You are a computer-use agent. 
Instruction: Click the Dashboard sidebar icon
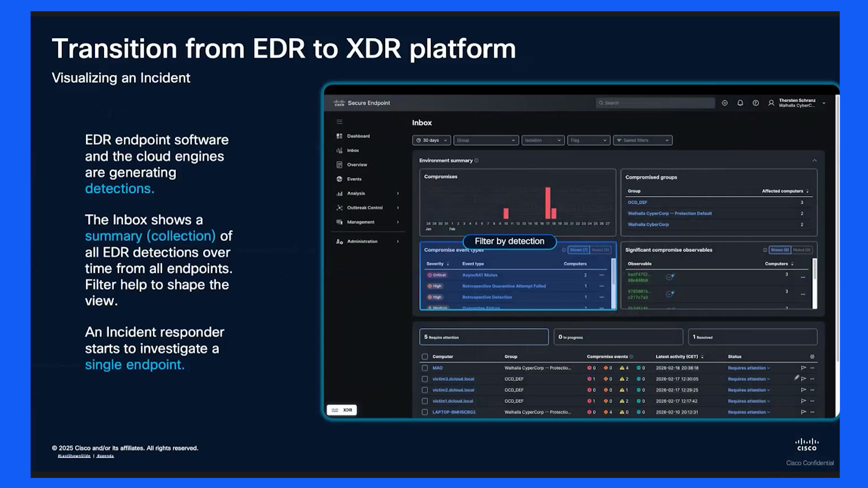[340, 136]
